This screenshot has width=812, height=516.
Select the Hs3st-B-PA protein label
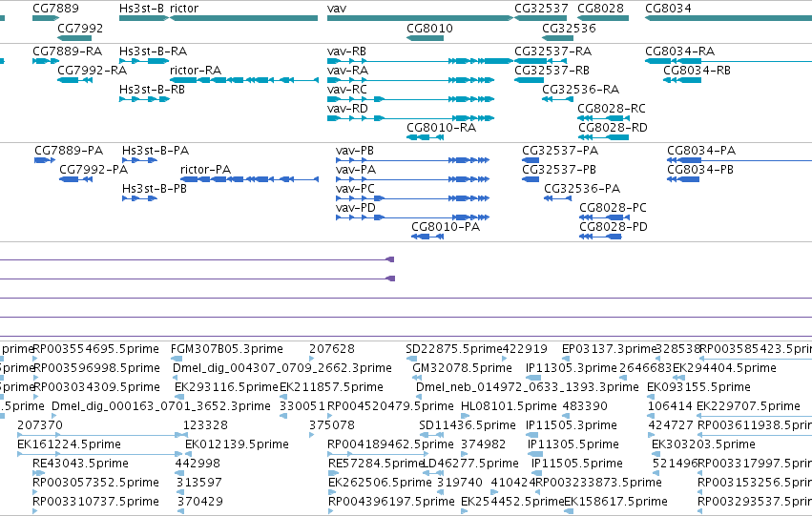tap(156, 151)
